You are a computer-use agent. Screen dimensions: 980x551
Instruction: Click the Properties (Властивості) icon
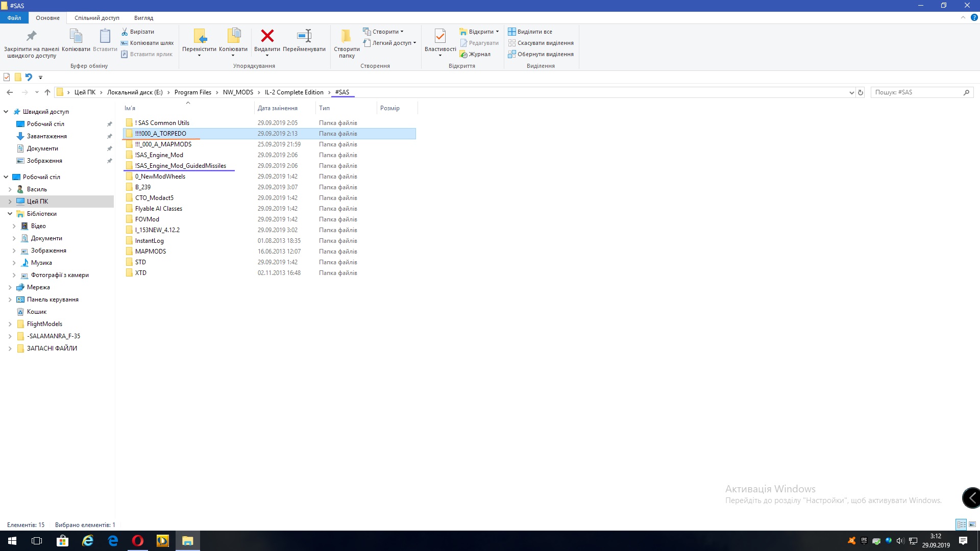pos(440,36)
